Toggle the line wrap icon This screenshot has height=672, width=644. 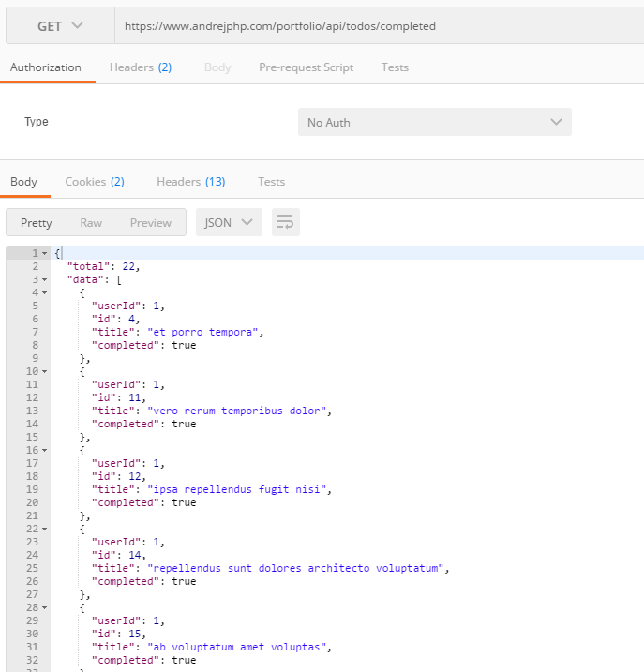(286, 222)
